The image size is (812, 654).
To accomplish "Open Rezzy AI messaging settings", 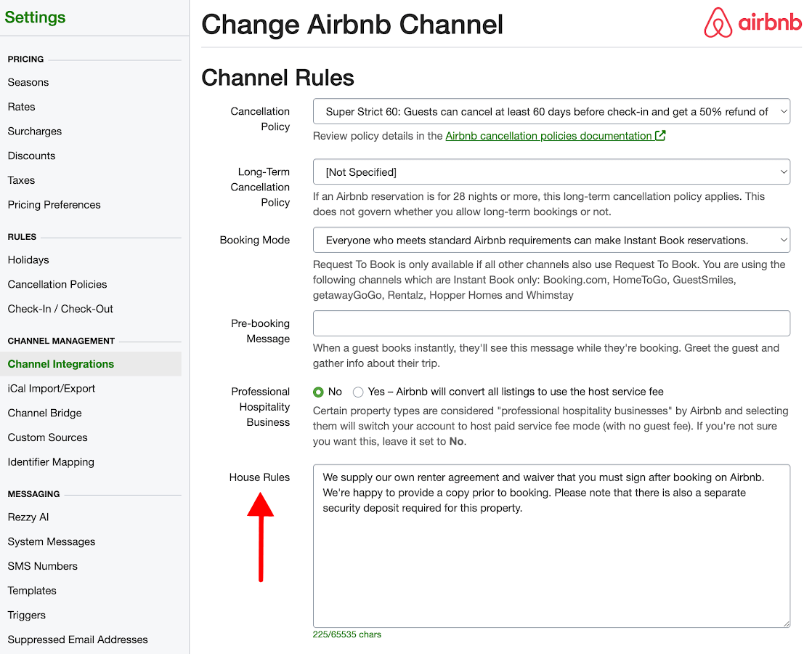I will 28,517.
